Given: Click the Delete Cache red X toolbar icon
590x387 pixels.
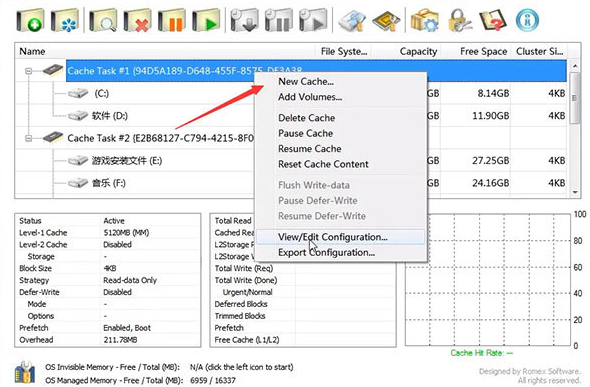Looking at the screenshot, I should tap(137, 20).
